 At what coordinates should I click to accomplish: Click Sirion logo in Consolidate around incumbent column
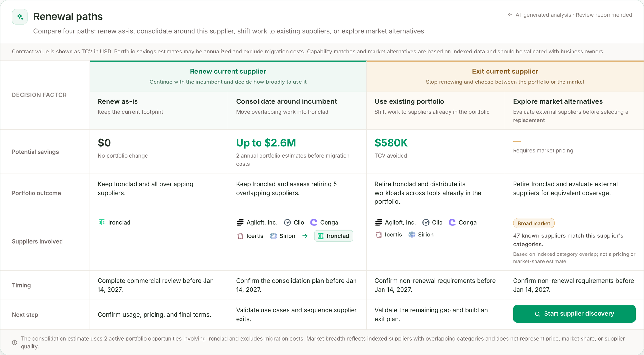(273, 236)
